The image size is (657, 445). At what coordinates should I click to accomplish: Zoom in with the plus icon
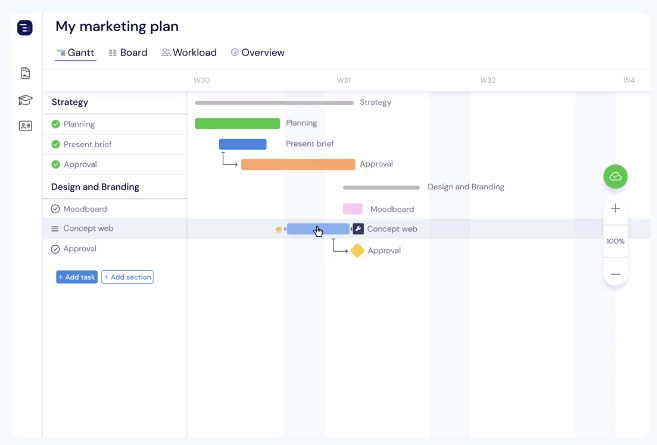tap(615, 209)
